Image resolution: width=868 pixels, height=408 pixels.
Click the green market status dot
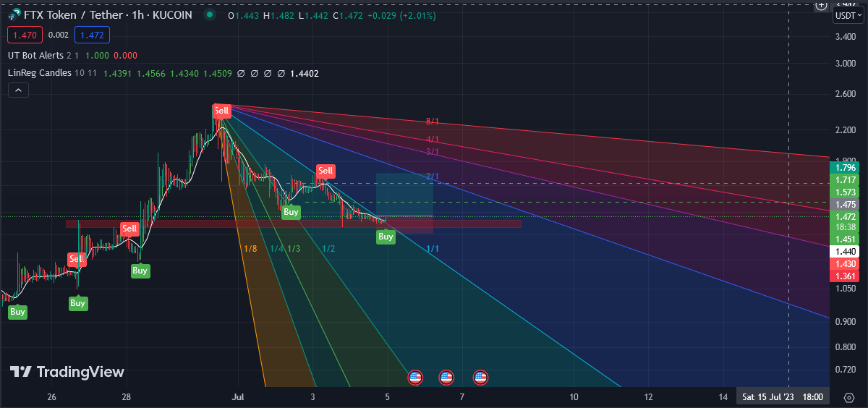tap(208, 15)
